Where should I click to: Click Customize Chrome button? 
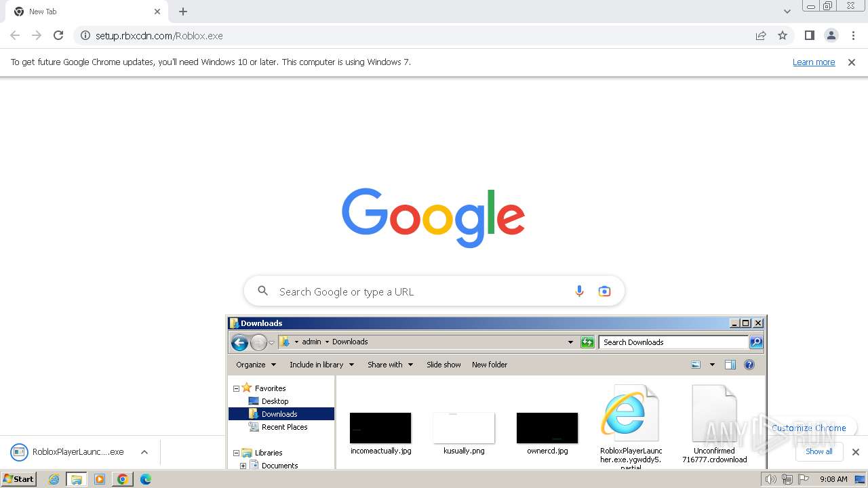(808, 428)
